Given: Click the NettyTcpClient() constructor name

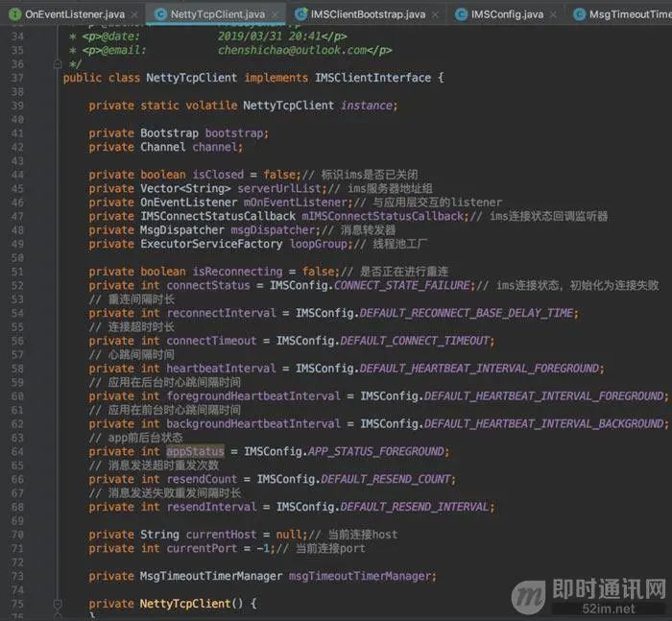Looking at the screenshot, I should 185,604.
